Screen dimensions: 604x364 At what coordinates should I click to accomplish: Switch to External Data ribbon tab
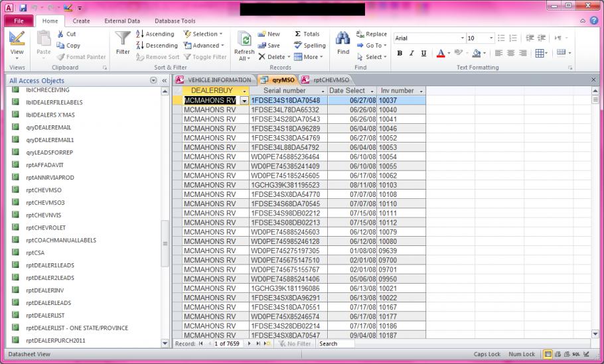pyautogui.click(x=123, y=21)
